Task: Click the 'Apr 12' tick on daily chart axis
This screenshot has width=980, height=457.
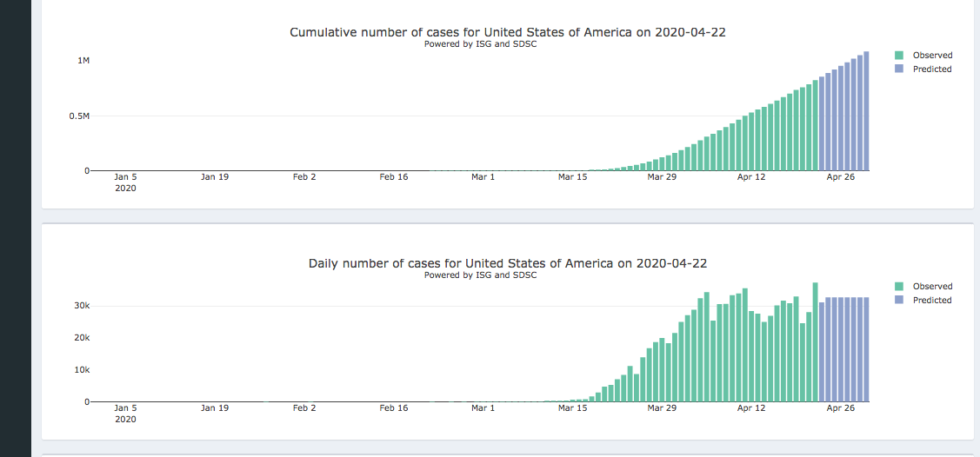Action: [x=751, y=408]
